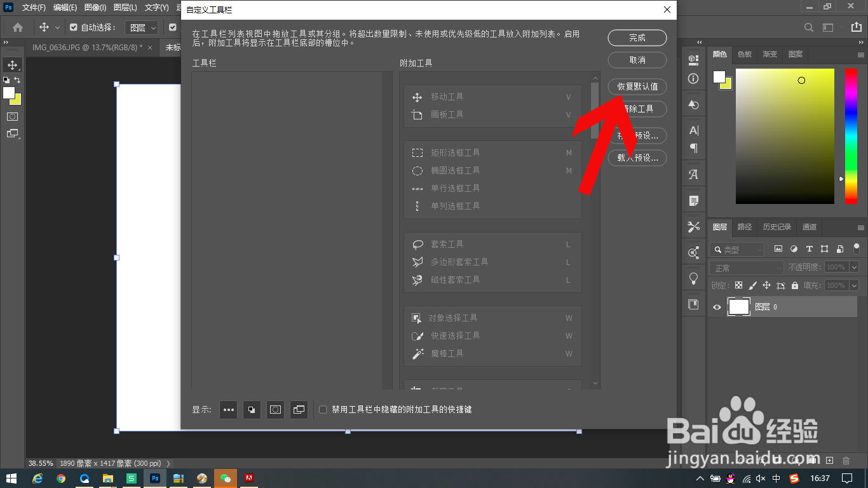Open the opacity 不透明度 dropdown arrow
The image size is (868, 488).
[x=854, y=268]
